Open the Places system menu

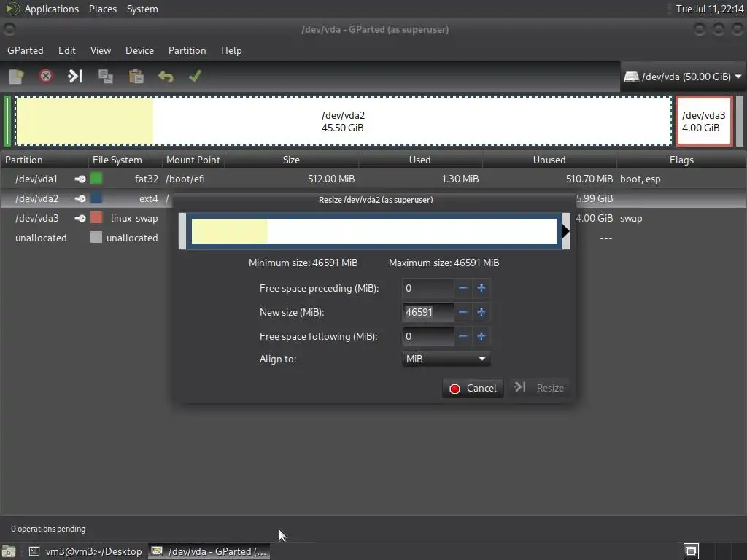point(102,9)
